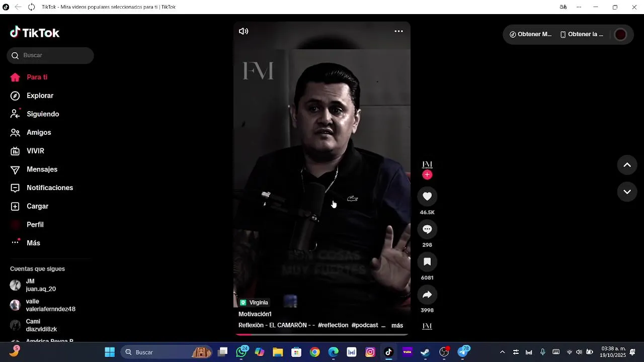Open Google Chrome from taskbar
The width and height of the screenshot is (644, 362).
point(315,352)
